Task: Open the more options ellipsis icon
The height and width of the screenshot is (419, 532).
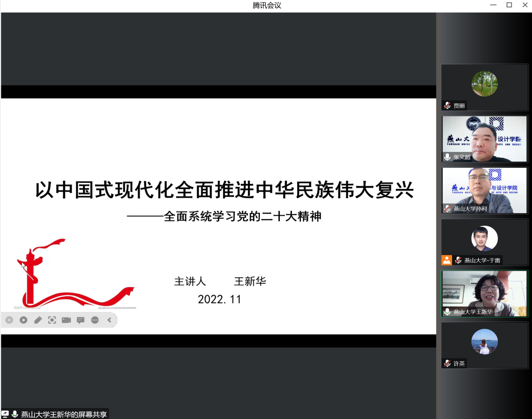Action: 95,320
